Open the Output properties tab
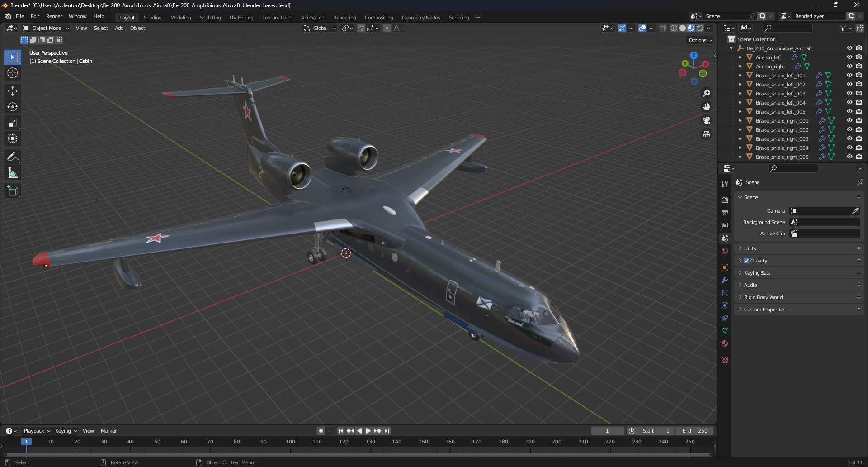Image resolution: width=868 pixels, height=467 pixels. [x=725, y=213]
